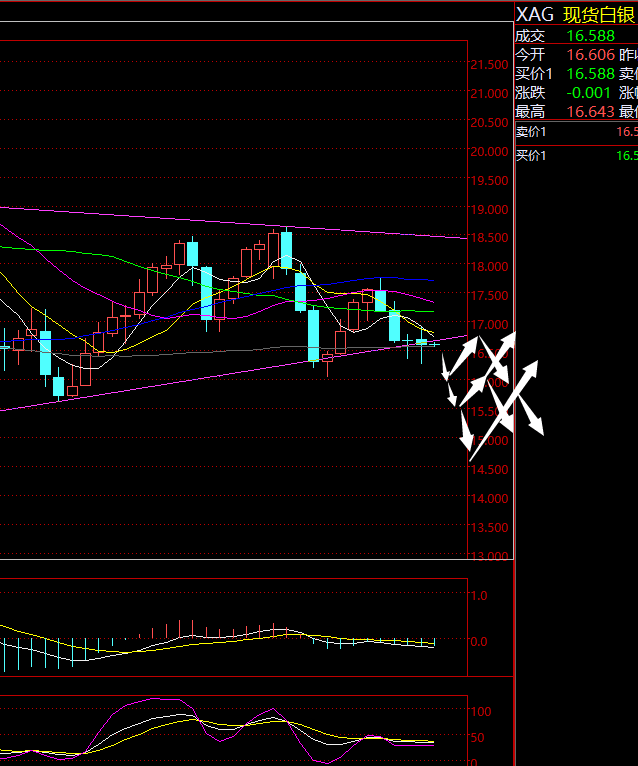The height and width of the screenshot is (766, 638).
Task: Select the 今开 label
Action: [531, 55]
